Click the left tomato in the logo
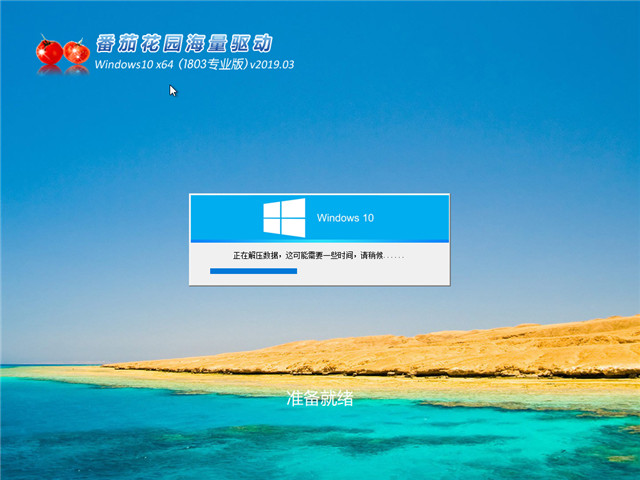This screenshot has width=640, height=480. [49, 52]
